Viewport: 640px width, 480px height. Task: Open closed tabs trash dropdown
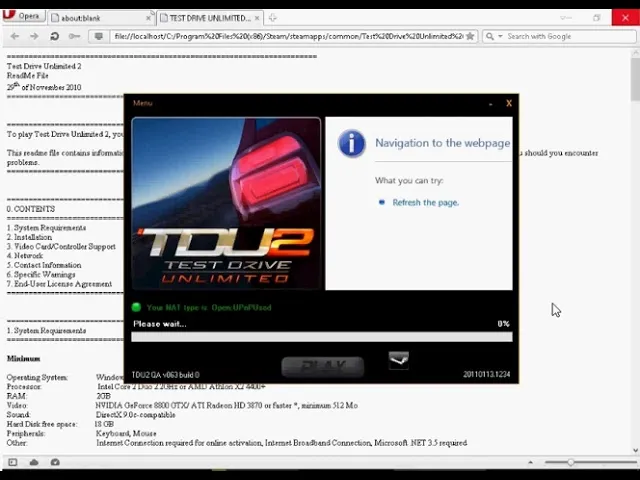coord(565,18)
